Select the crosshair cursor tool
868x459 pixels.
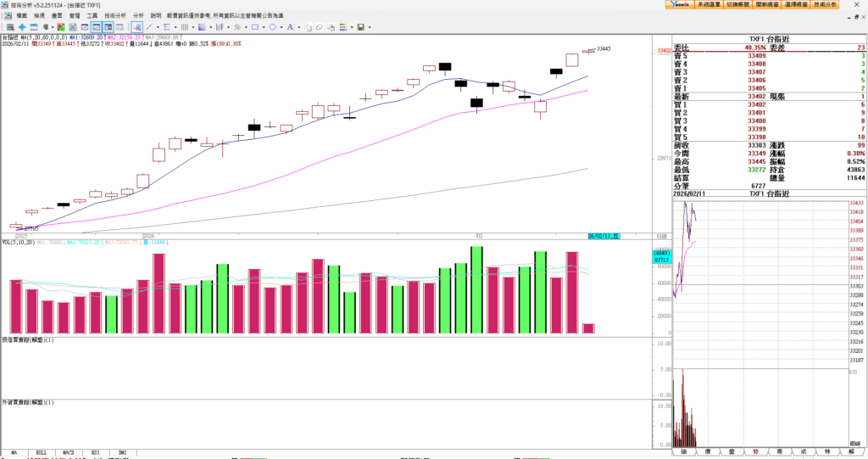(22, 27)
